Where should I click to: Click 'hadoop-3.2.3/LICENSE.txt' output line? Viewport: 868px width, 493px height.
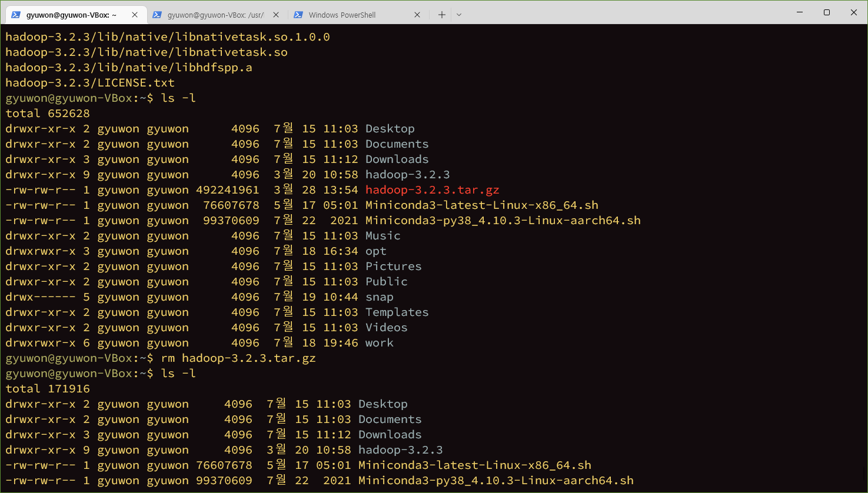[90, 83]
